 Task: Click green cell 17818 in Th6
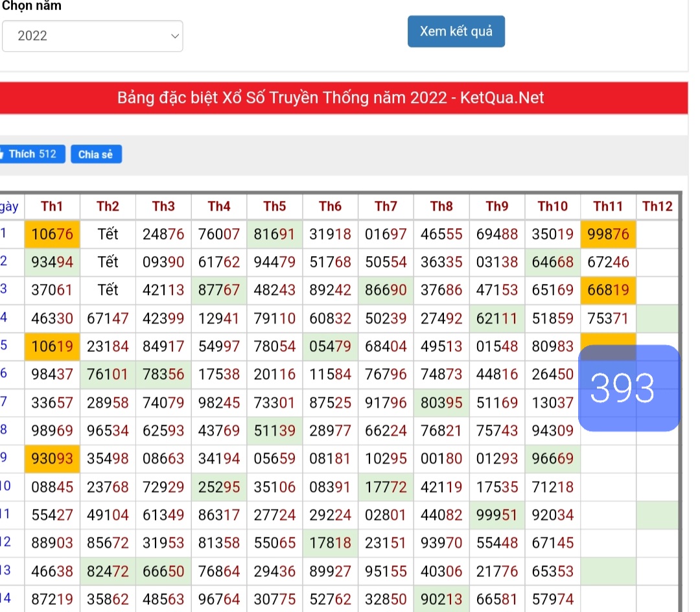point(330,543)
